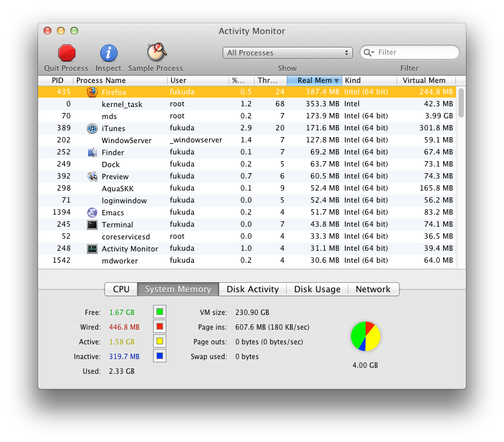Click the Terminal app icon in process list

pos(92,225)
